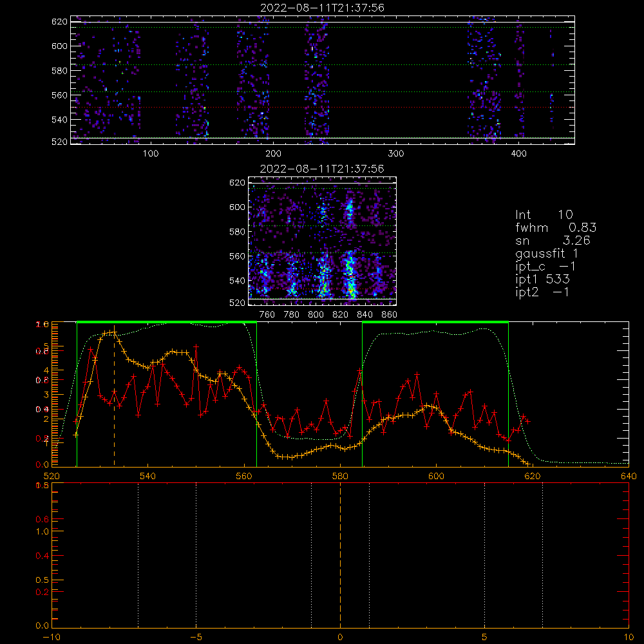The height and width of the screenshot is (644, 644).
Task: Click x-axis label 820 under middle image
Action: point(341,315)
